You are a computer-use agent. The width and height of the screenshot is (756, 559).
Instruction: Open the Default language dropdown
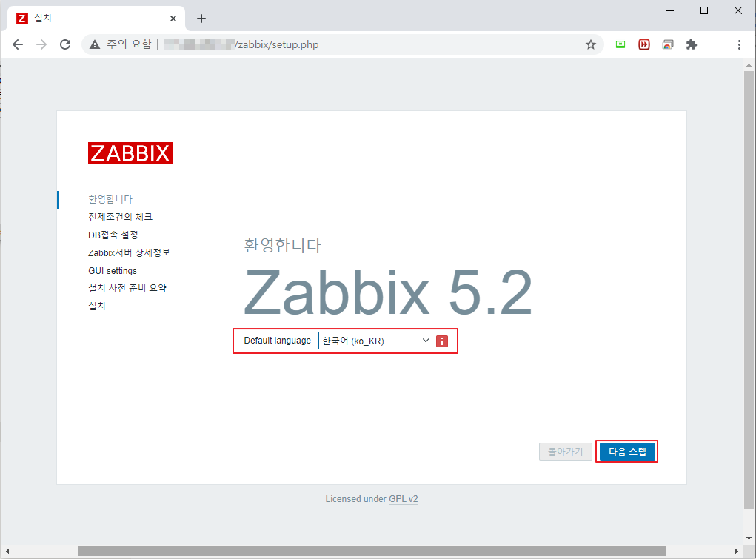[x=375, y=341]
